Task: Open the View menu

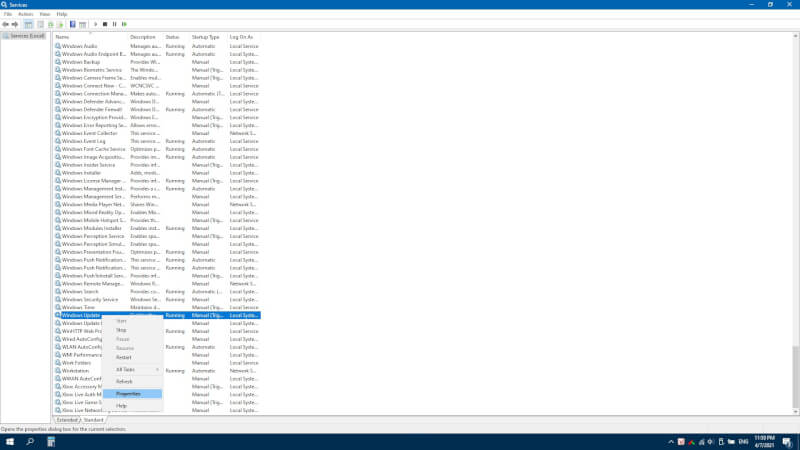Action: tap(45, 14)
